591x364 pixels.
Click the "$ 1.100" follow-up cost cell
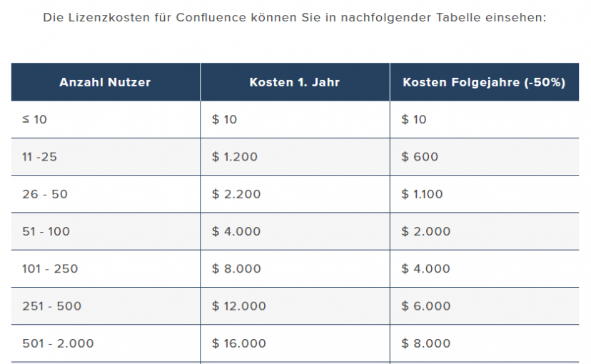(422, 194)
